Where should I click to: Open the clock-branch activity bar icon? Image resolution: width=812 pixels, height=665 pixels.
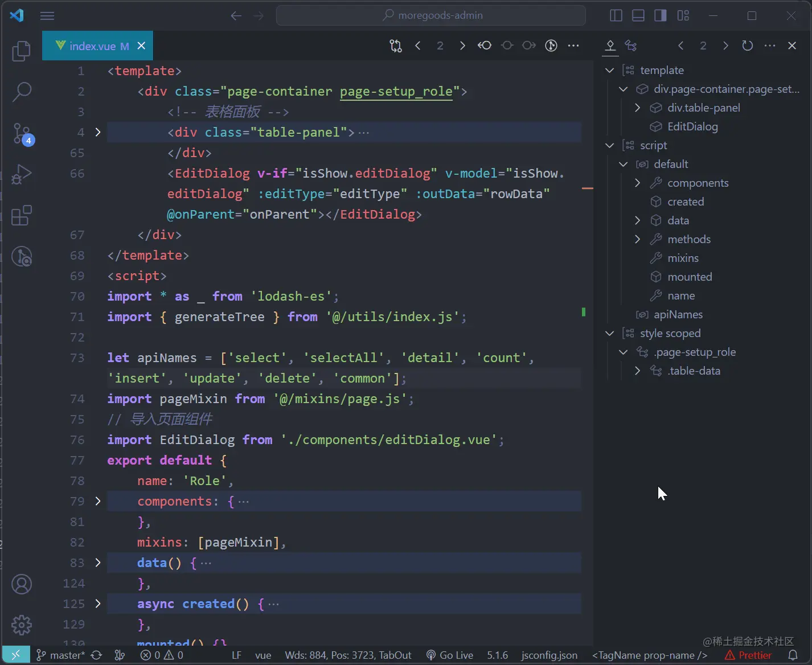click(22, 257)
